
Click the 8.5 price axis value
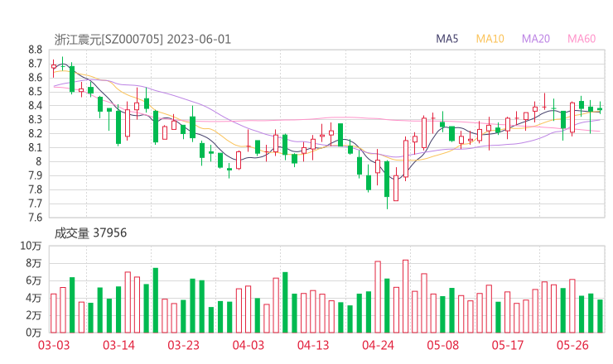tap(35, 92)
